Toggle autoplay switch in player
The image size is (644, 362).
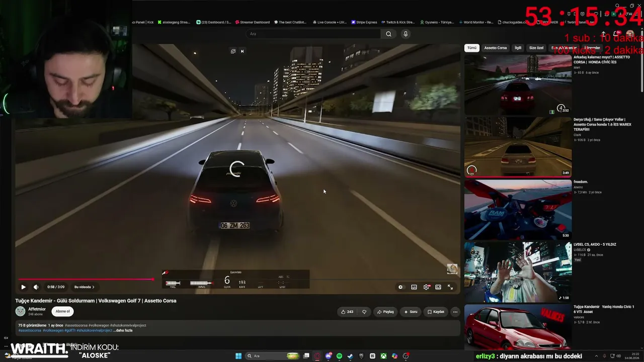(x=401, y=287)
